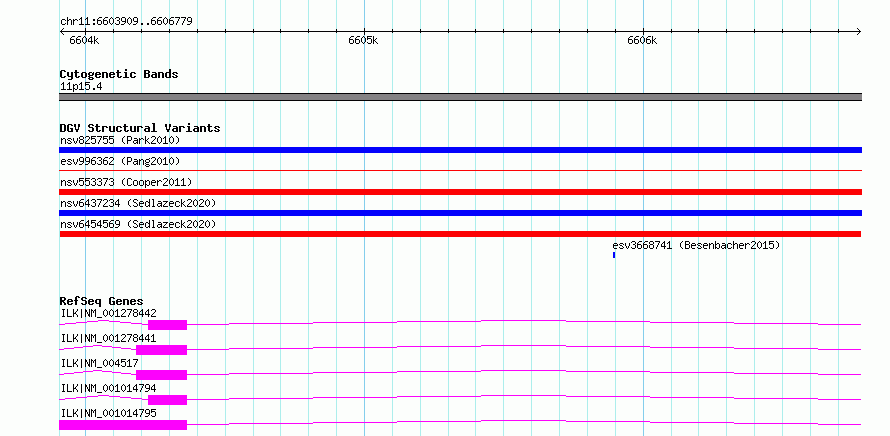
Task: Click the small esv3668741 blue variant marker
Action: click(614, 255)
